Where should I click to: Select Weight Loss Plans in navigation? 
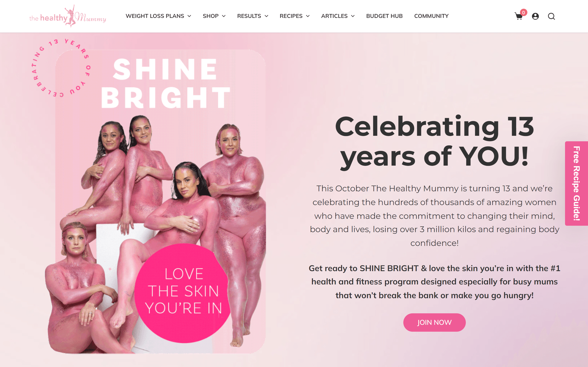[155, 16]
